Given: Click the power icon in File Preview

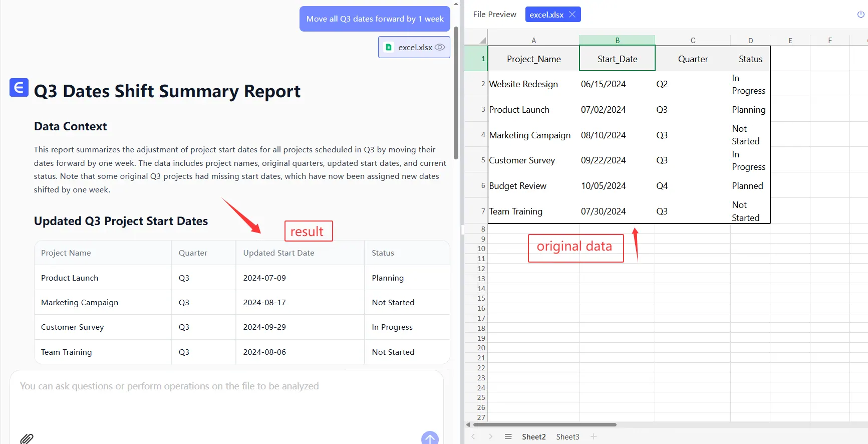Looking at the screenshot, I should click(860, 15).
